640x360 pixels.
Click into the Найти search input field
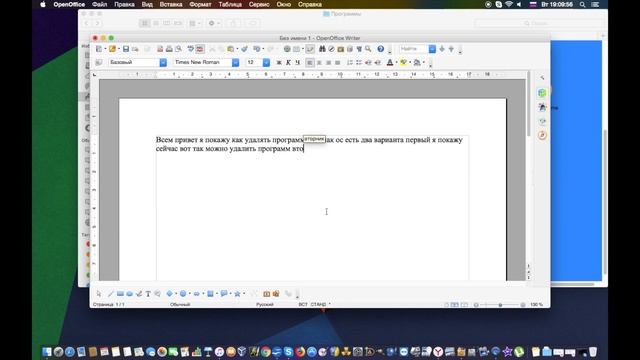click(413, 49)
